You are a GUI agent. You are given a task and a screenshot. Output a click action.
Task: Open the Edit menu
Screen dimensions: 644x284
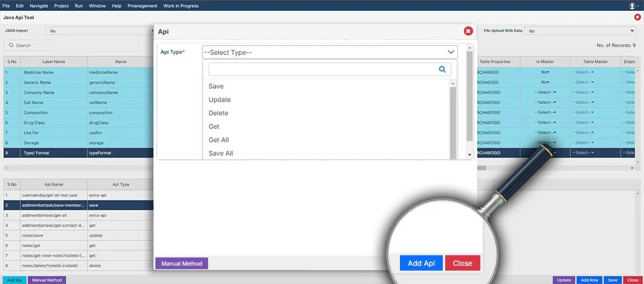pyautogui.click(x=20, y=6)
